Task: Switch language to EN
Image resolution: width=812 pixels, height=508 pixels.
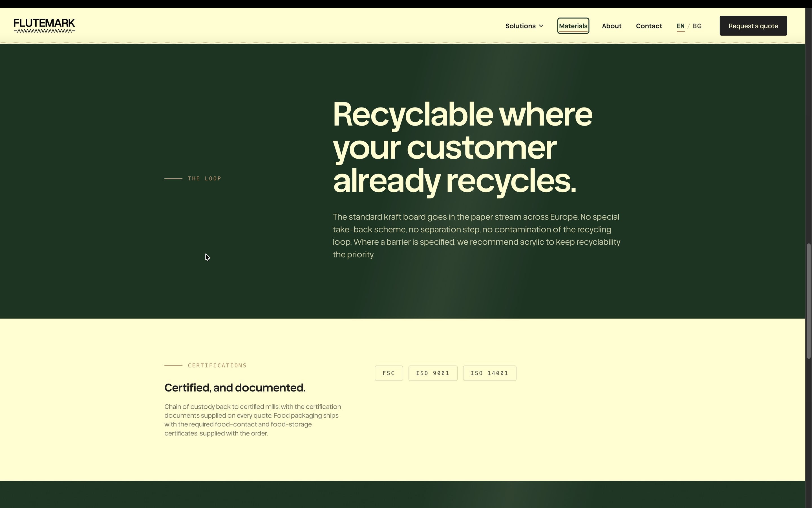Action: click(680, 26)
